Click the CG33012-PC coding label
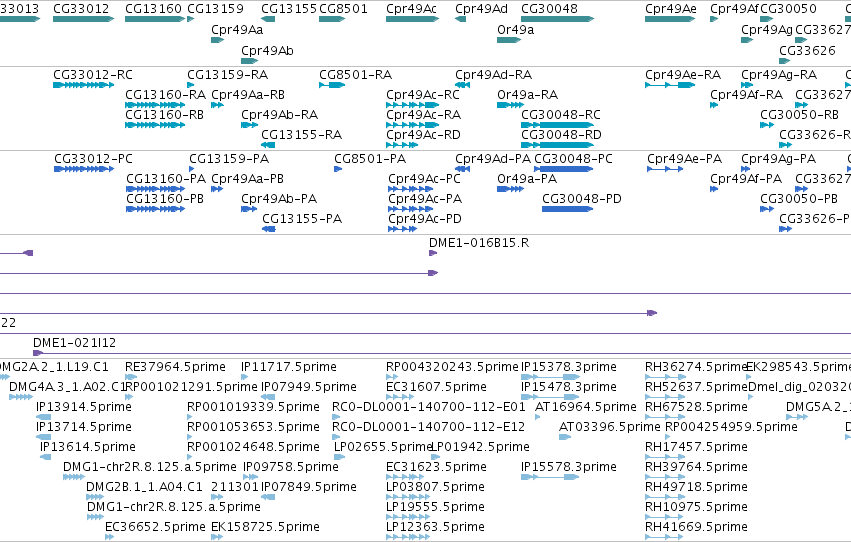This screenshot has height=542, width=851. click(x=93, y=159)
